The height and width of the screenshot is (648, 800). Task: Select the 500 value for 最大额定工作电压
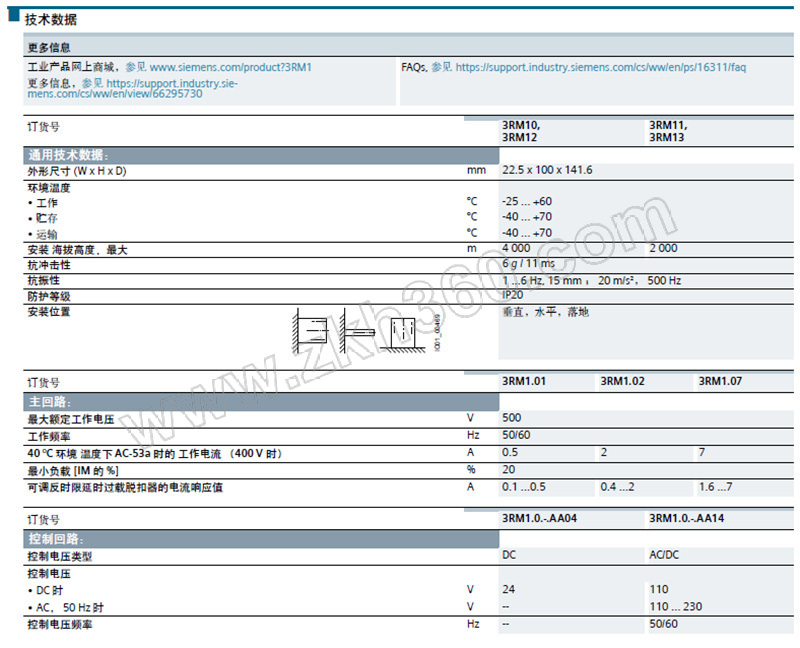coord(511,418)
